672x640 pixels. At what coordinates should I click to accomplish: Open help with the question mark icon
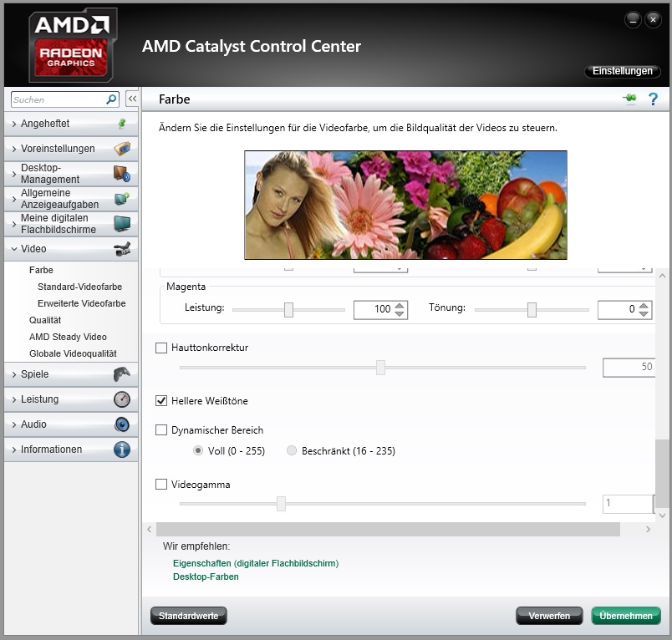pyautogui.click(x=653, y=99)
